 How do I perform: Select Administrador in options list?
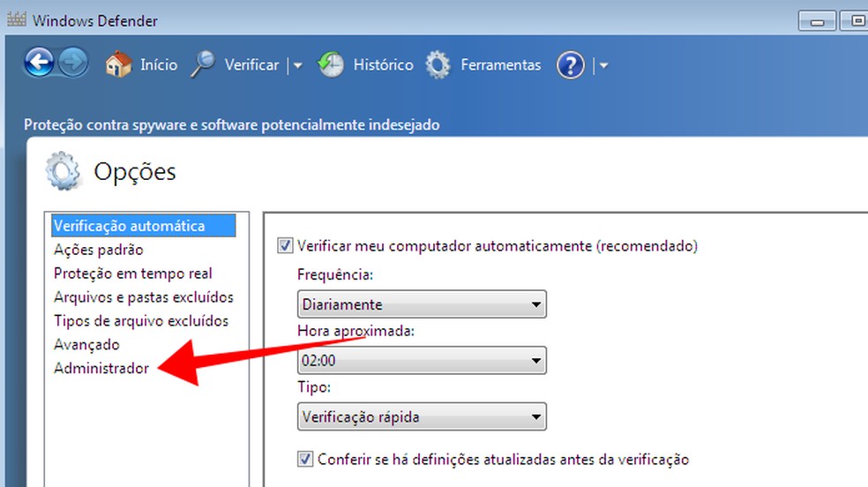(101, 368)
